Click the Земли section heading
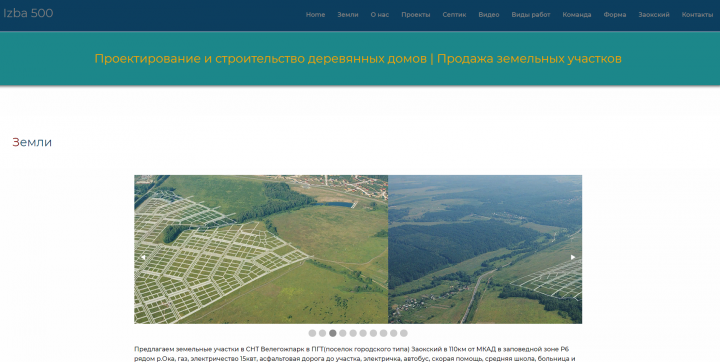 (32, 142)
